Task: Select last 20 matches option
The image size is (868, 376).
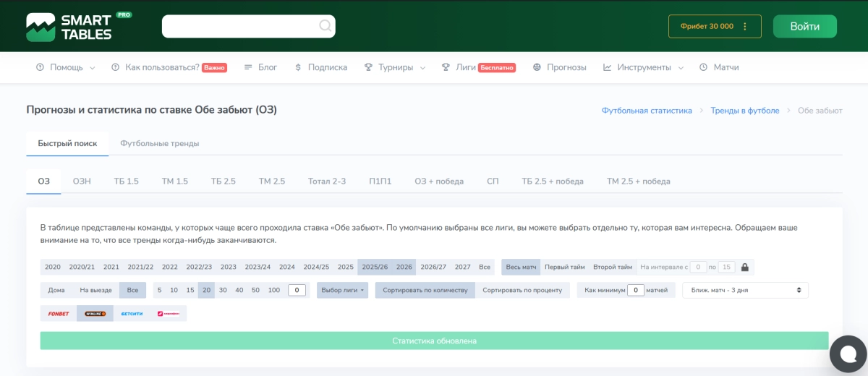Action: coord(207,290)
